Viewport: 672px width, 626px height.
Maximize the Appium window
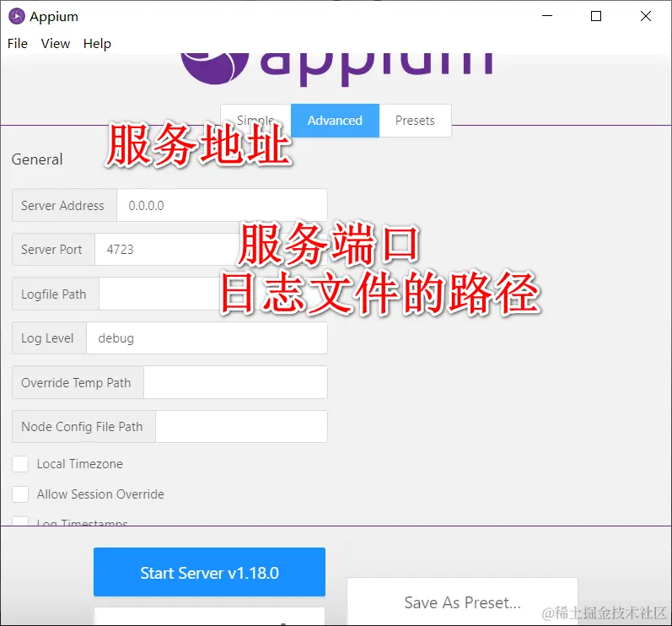(x=596, y=16)
